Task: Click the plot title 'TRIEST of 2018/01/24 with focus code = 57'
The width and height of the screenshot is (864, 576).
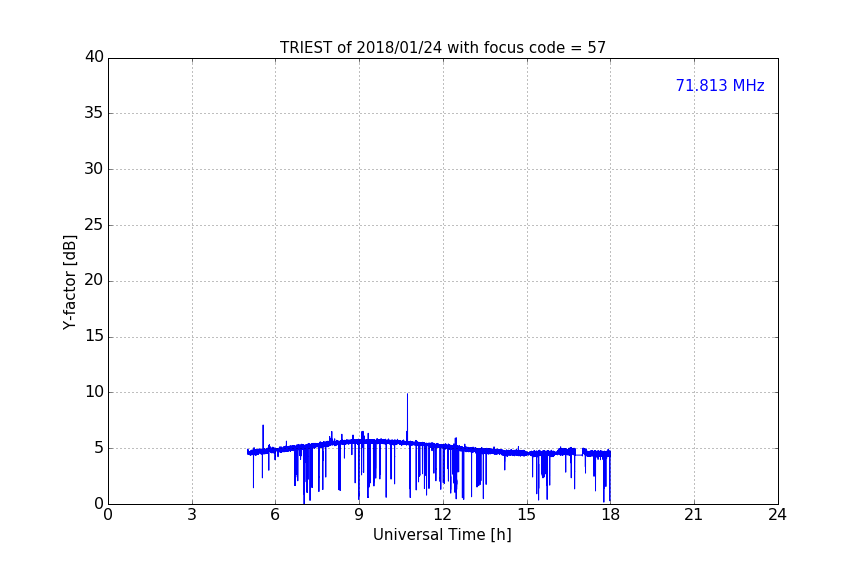Action: click(442, 48)
